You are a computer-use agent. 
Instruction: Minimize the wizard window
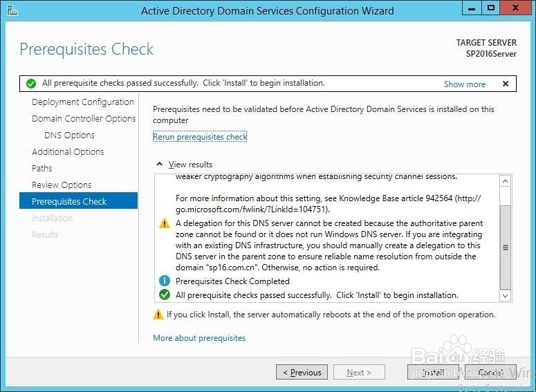pos(472,8)
